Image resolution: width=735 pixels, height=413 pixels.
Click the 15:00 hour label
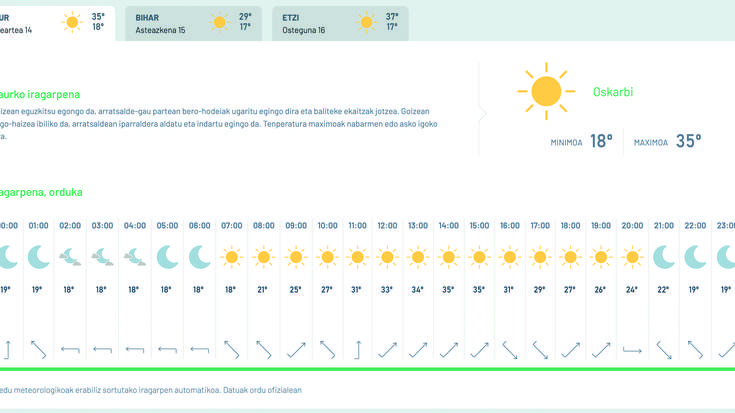[x=479, y=226]
